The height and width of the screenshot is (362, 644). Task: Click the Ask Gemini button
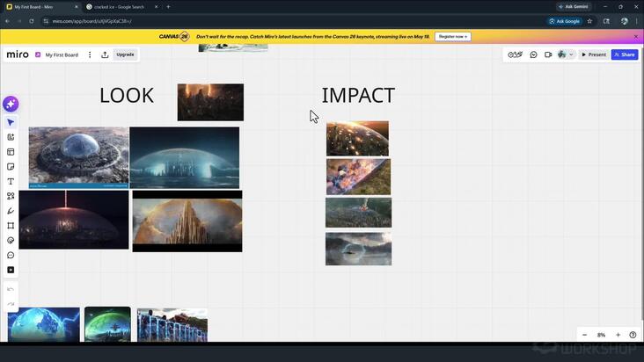coord(574,6)
